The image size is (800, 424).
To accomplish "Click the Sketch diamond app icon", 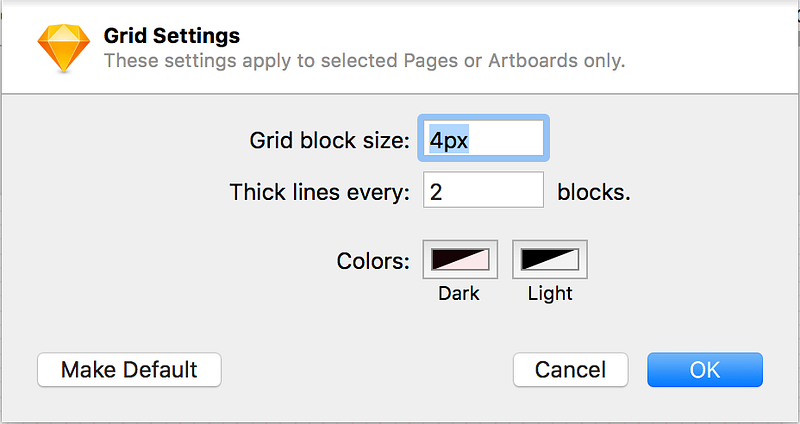I will (x=64, y=48).
